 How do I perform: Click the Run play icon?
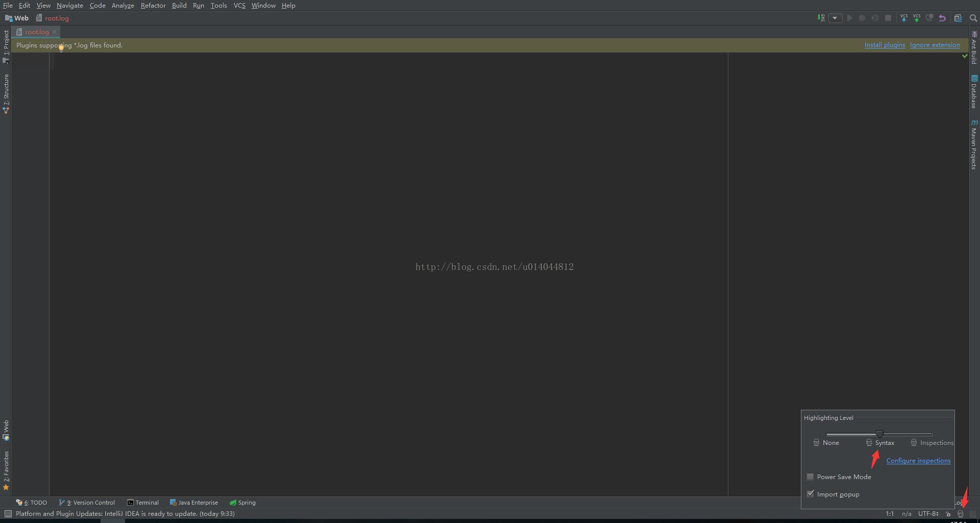pos(850,18)
